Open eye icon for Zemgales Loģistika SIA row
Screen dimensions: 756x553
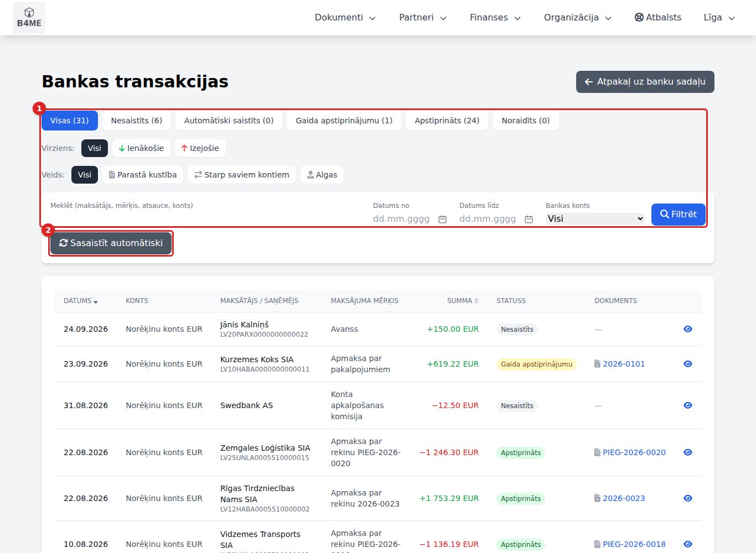[x=688, y=452]
